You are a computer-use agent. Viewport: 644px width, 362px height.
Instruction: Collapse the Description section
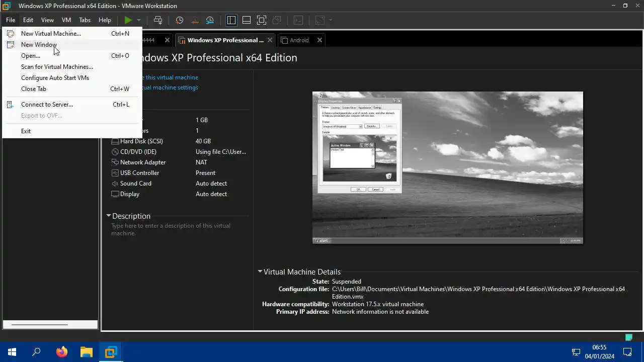[109, 216]
